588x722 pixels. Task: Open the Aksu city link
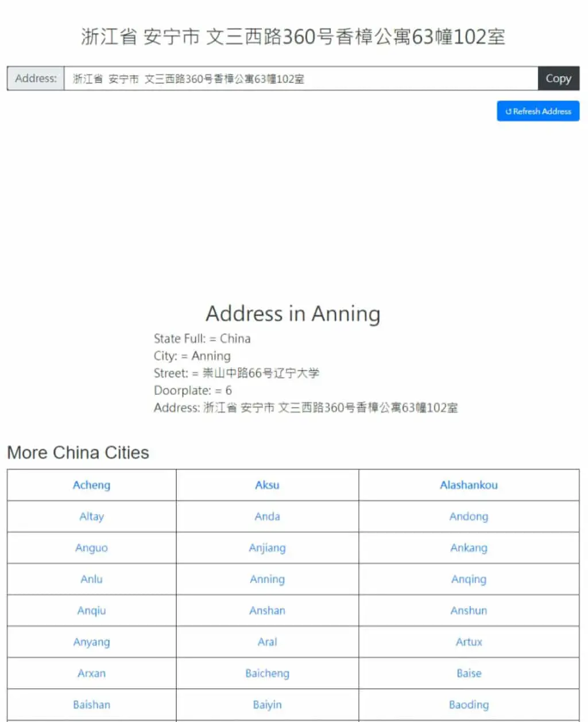click(x=267, y=485)
